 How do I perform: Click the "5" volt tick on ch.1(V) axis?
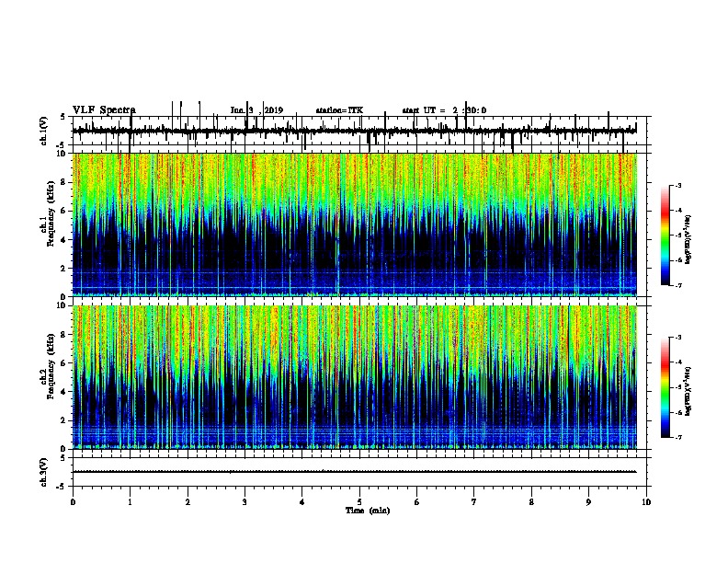[63, 117]
